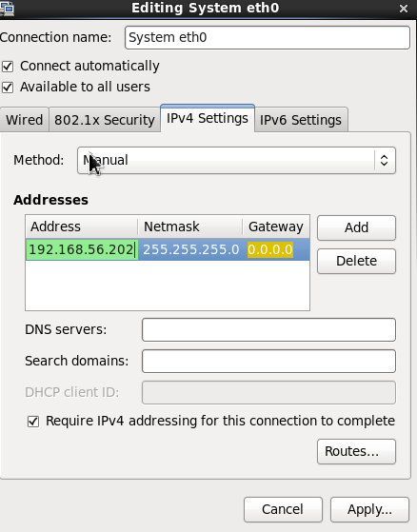
Task: Open the 802.1x Security tab
Action: coord(105,120)
